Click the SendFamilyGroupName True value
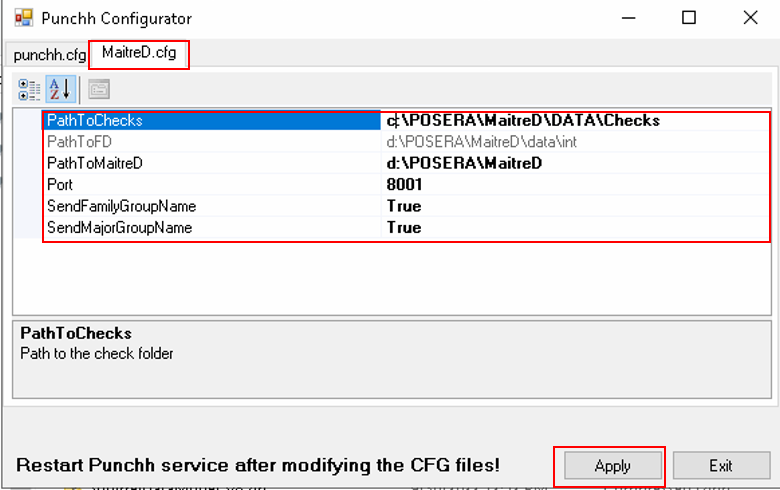Image resolution: width=780 pixels, height=490 pixels. click(404, 206)
